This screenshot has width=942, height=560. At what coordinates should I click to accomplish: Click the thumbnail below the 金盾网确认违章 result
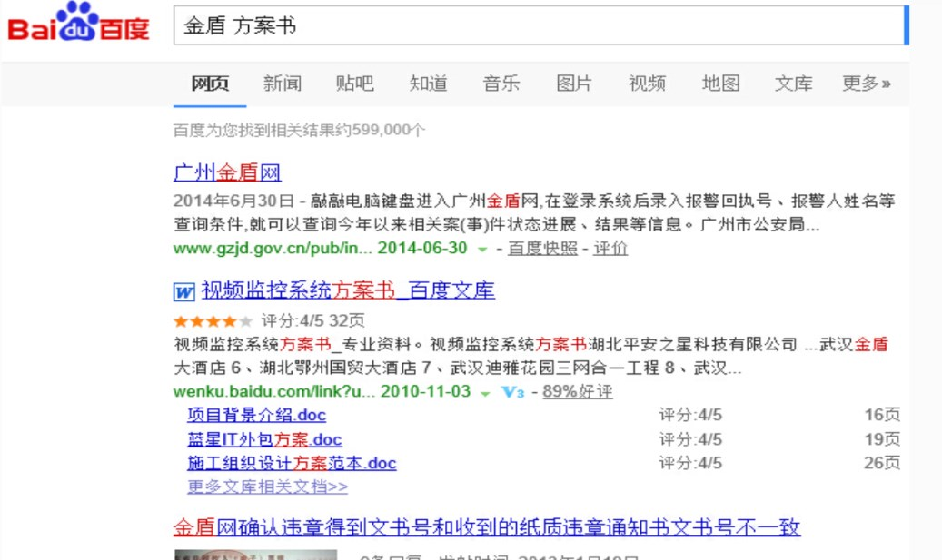coord(255,555)
